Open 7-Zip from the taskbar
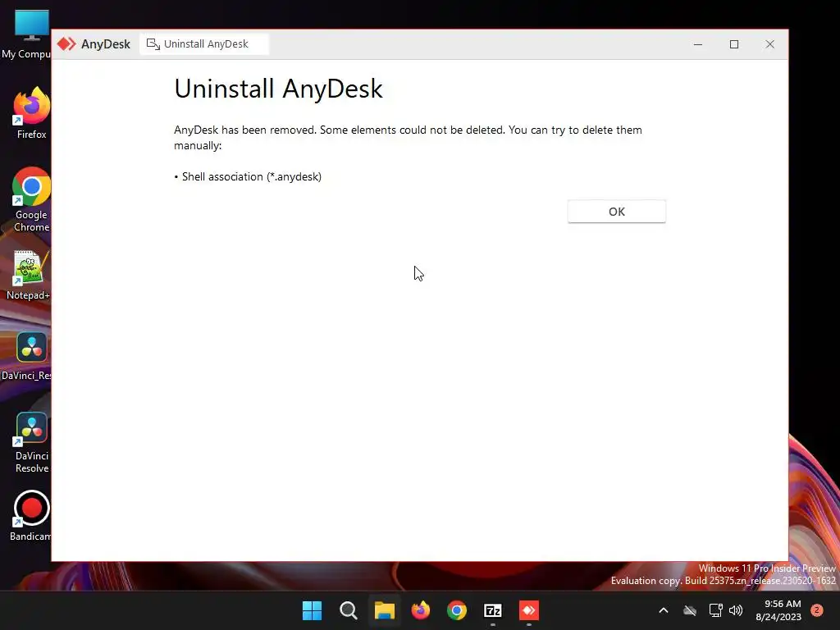The height and width of the screenshot is (630, 840). tap(493, 610)
